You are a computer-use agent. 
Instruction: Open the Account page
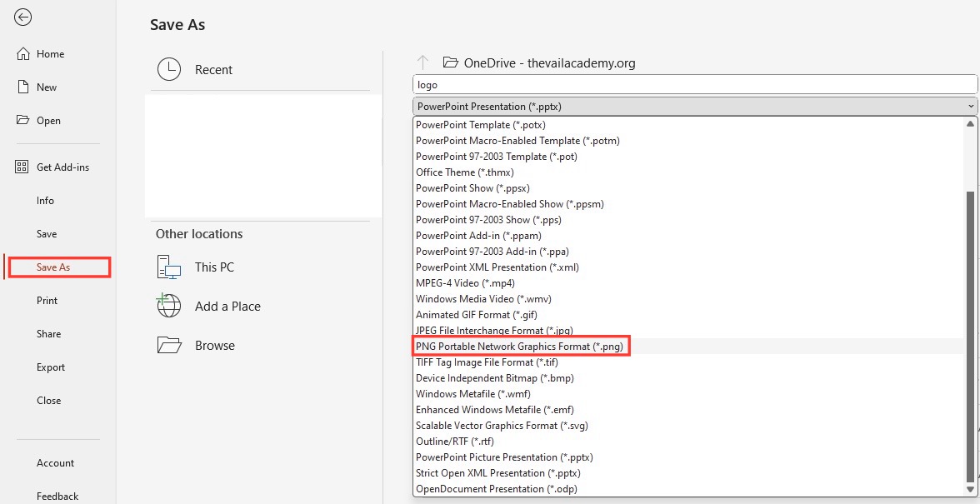coord(55,463)
